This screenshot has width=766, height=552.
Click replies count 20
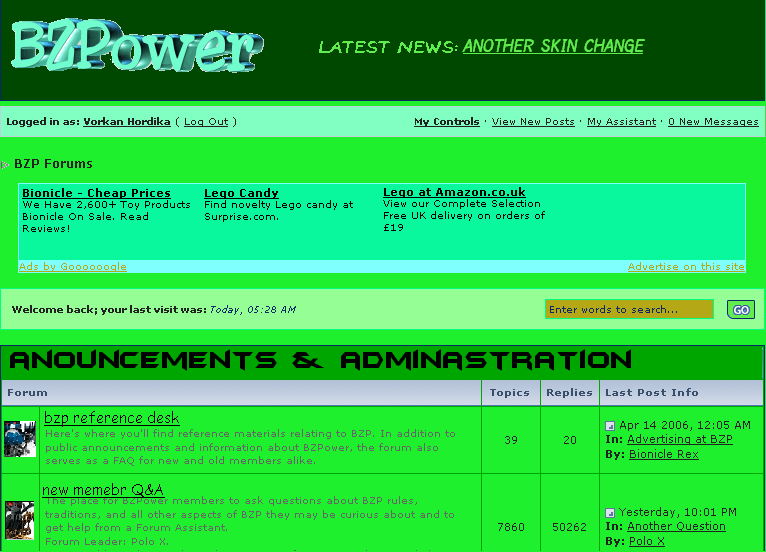(570, 440)
